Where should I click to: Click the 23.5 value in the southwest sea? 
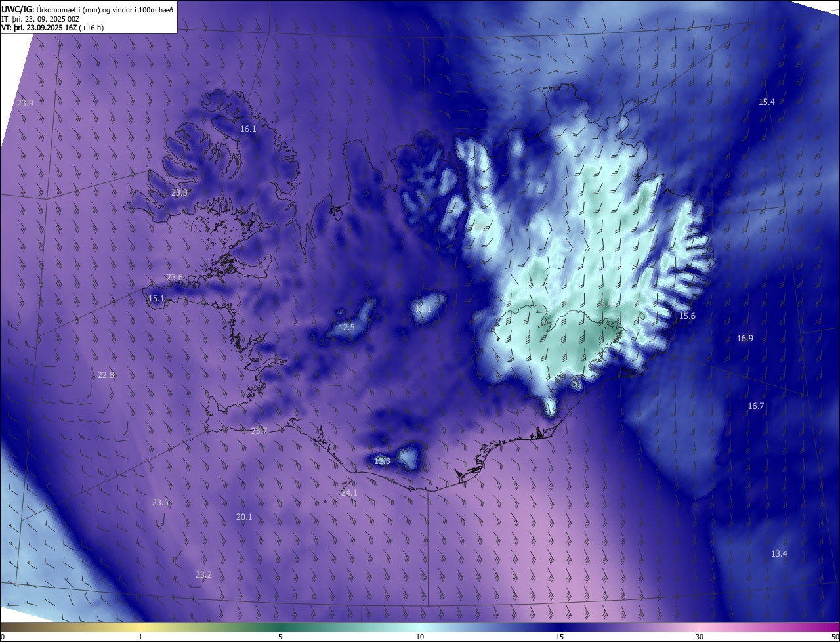point(160,502)
